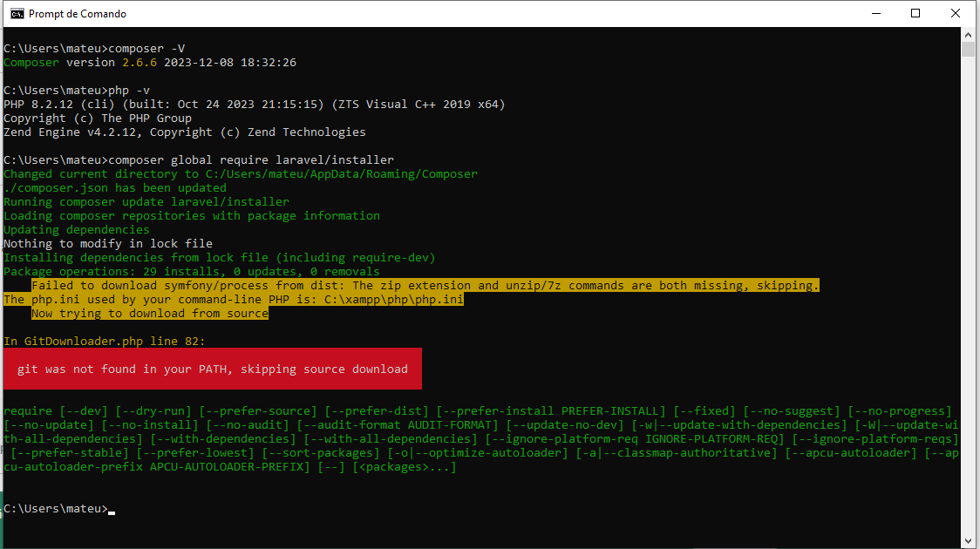Click the "[--with-all-dependencies]" option text

click(391, 438)
